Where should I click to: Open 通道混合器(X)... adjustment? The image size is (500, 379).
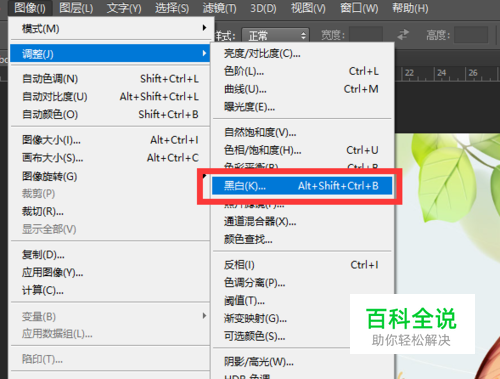pos(302,221)
